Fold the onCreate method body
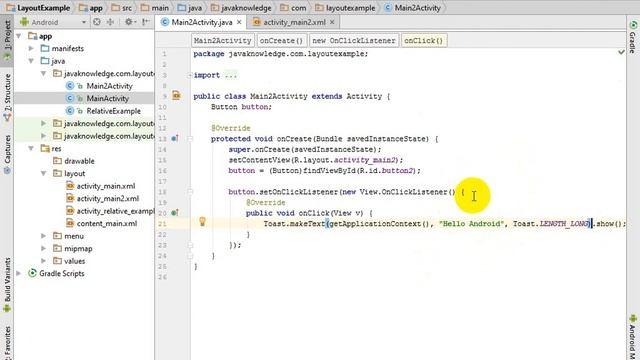The image size is (640, 360). pos(190,139)
